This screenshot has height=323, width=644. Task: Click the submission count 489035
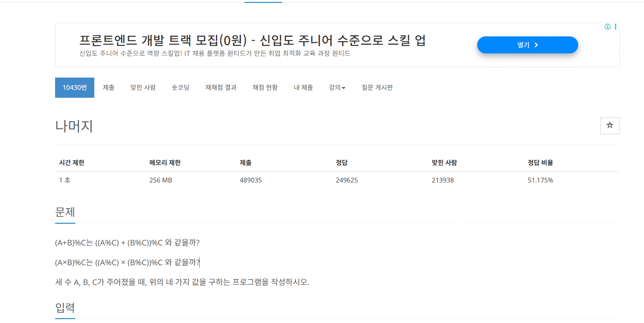250,180
